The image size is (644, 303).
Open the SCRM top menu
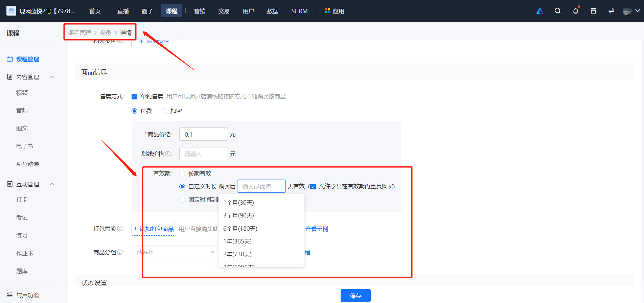(300, 11)
